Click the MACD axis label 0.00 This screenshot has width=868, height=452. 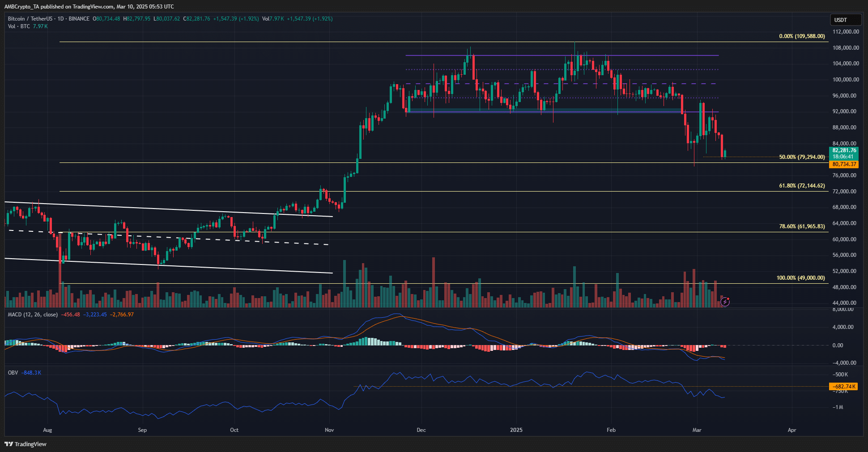click(838, 345)
